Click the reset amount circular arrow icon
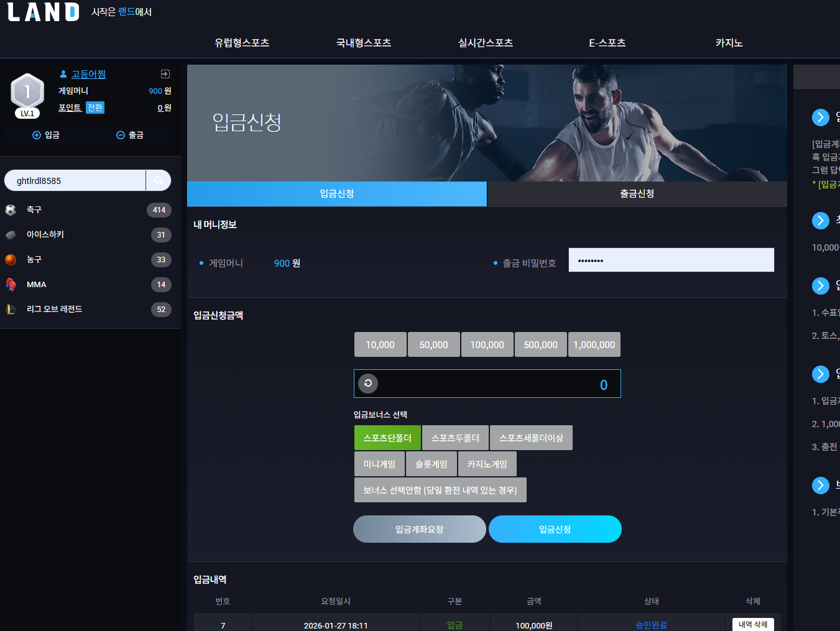Image resolution: width=840 pixels, height=631 pixels. (368, 383)
